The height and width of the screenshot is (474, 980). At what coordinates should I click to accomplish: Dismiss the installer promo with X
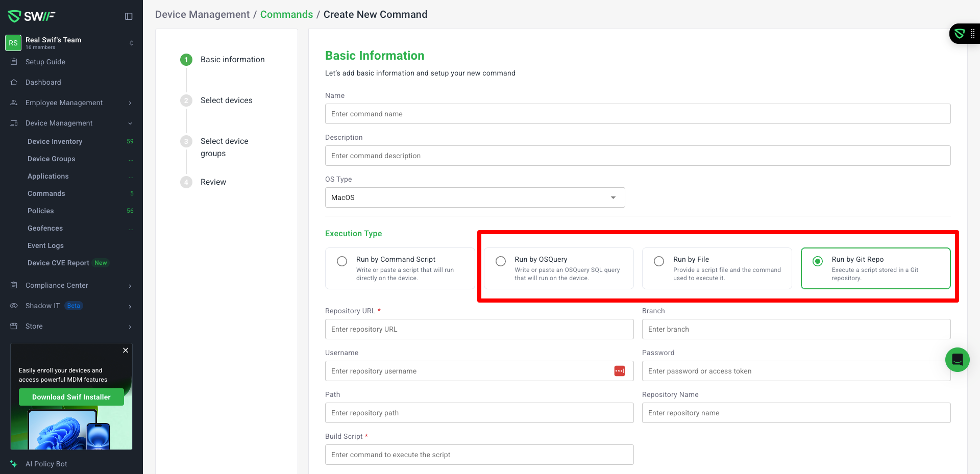pyautogui.click(x=126, y=351)
